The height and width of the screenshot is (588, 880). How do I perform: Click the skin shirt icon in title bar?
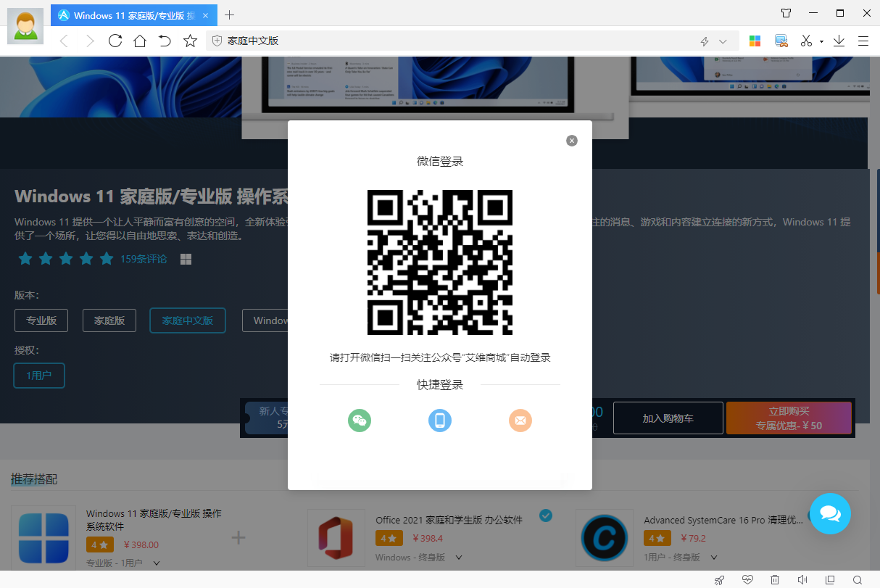(786, 13)
